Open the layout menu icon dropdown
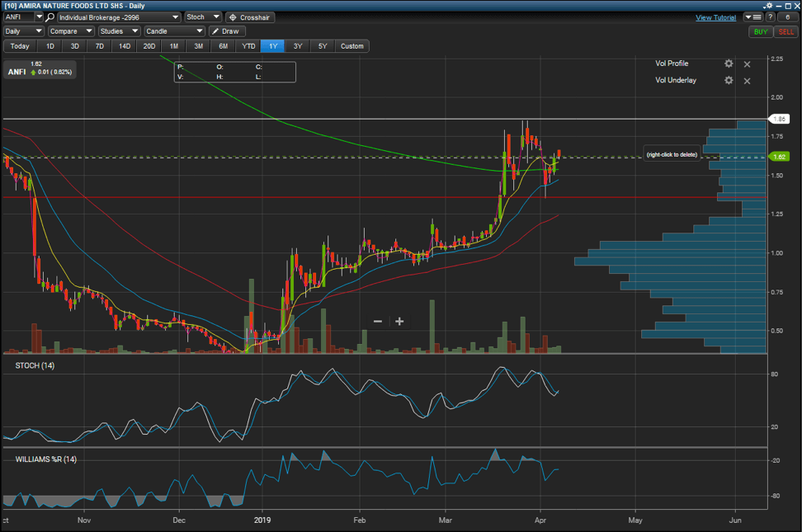 click(752, 16)
